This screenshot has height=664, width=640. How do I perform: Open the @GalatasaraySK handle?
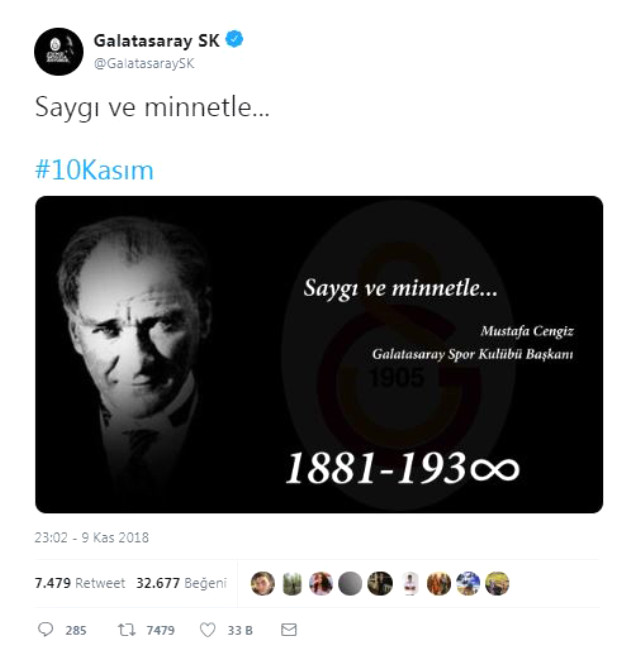click(x=144, y=64)
